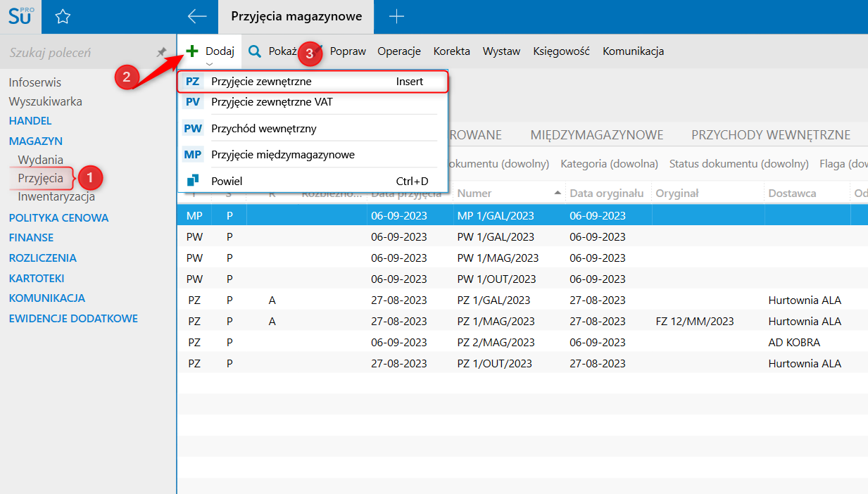
Task: Open Inwentaryzacja in the sidebar
Action: [56, 197]
